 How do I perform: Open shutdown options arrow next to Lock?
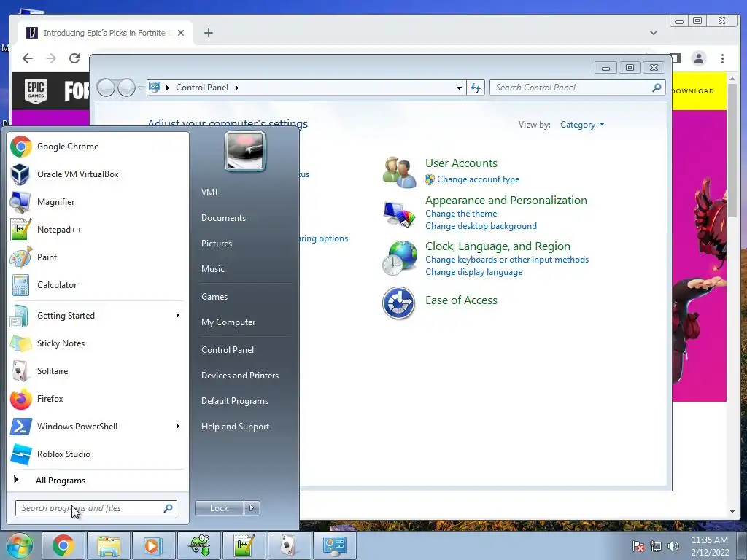pyautogui.click(x=252, y=508)
